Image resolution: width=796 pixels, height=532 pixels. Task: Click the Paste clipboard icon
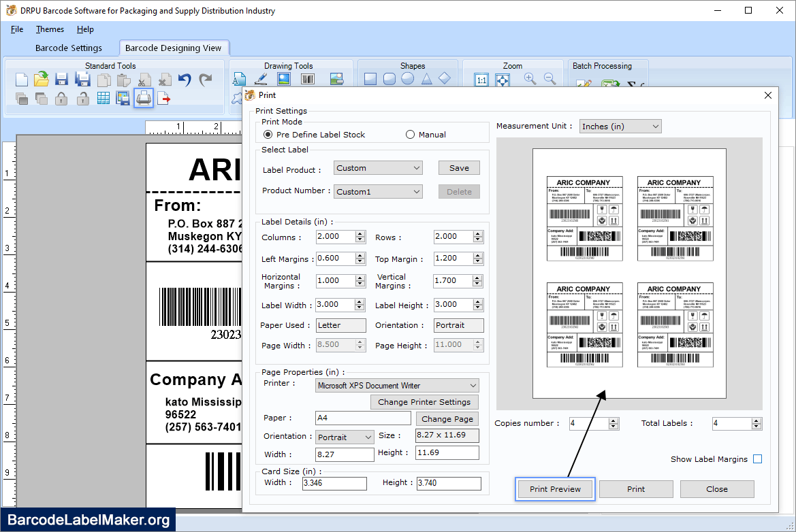[x=123, y=80]
